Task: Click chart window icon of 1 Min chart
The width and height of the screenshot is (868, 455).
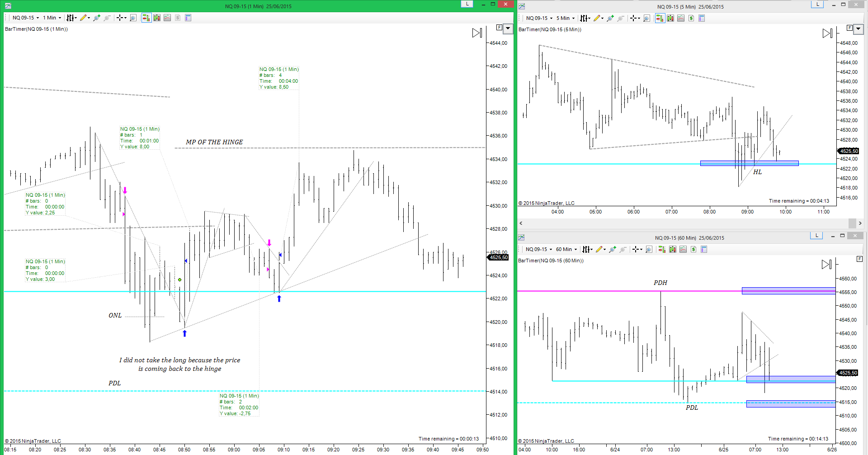Action: pyautogui.click(x=8, y=6)
